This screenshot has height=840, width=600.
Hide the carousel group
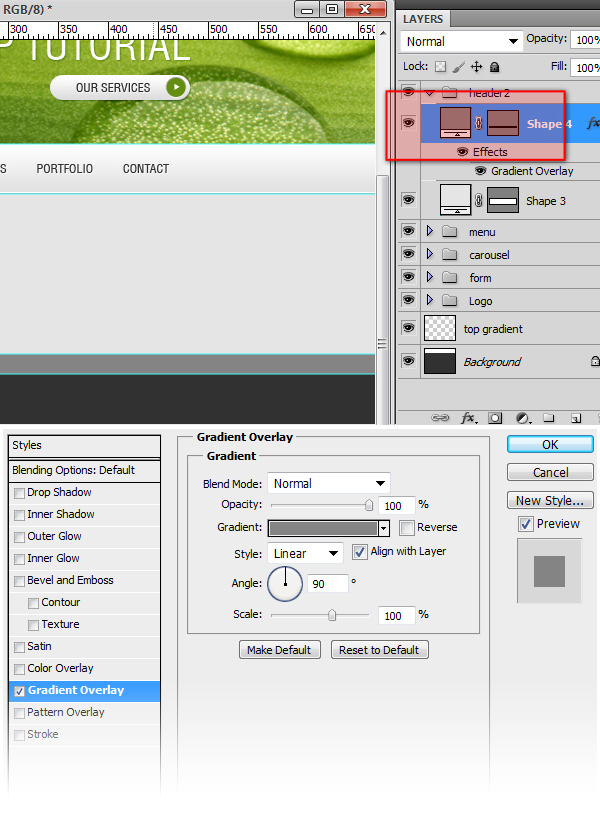[x=408, y=253]
